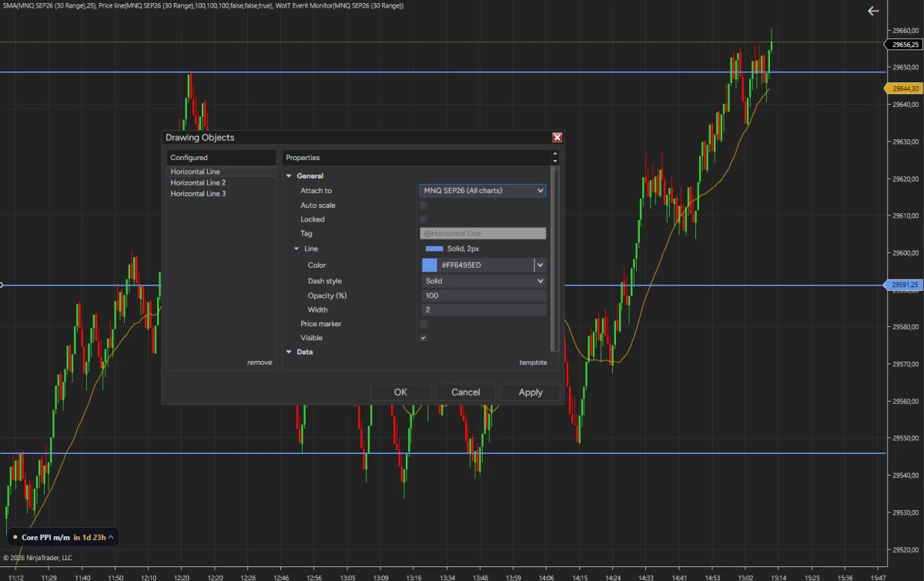This screenshot has width=924, height=581.
Task: Close the Drawing Objects dialog
Action: 557,137
